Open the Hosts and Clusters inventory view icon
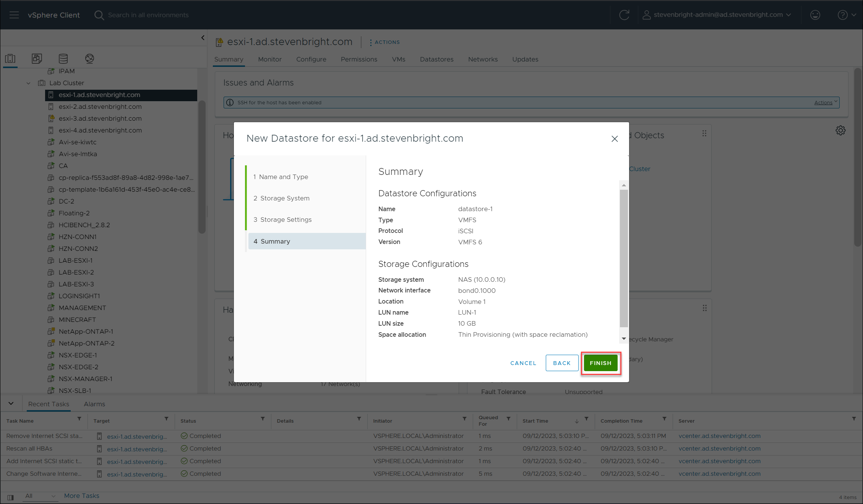Screen dimensions: 863x504 coord(10,58)
